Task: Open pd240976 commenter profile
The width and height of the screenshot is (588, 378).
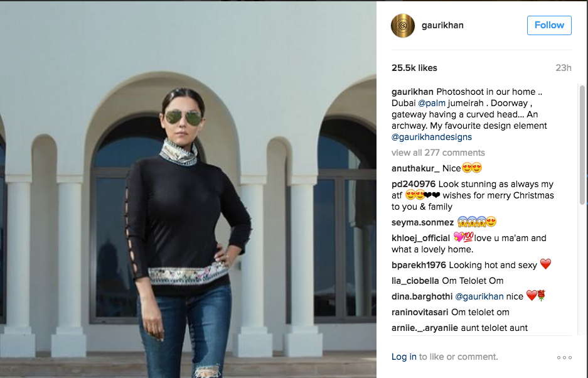Action: click(x=414, y=184)
